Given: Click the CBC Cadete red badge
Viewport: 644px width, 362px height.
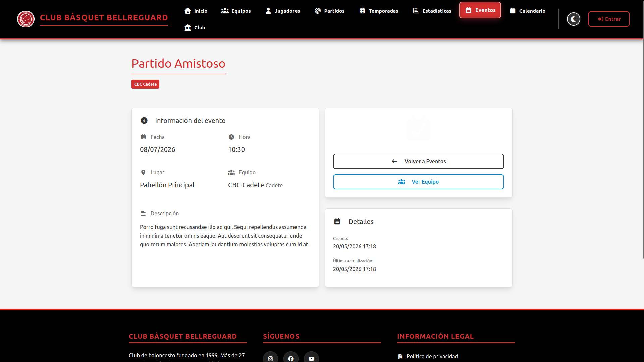Looking at the screenshot, I should pyautogui.click(x=145, y=84).
